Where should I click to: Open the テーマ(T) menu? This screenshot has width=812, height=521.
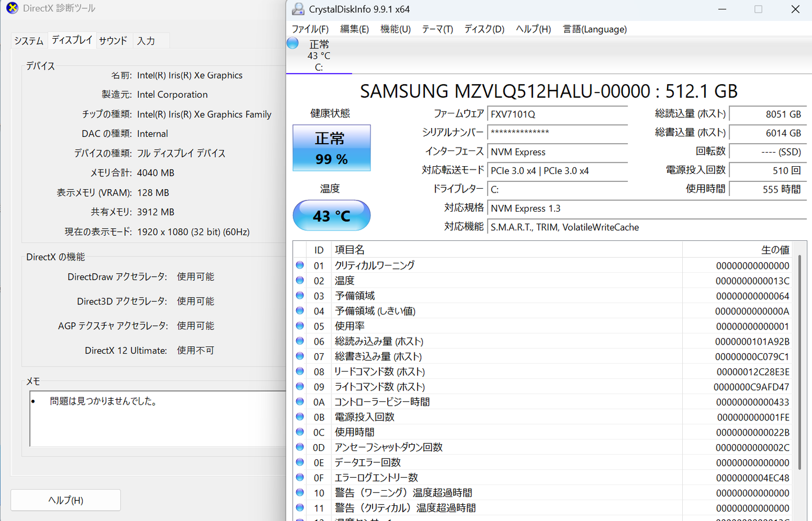coord(437,29)
